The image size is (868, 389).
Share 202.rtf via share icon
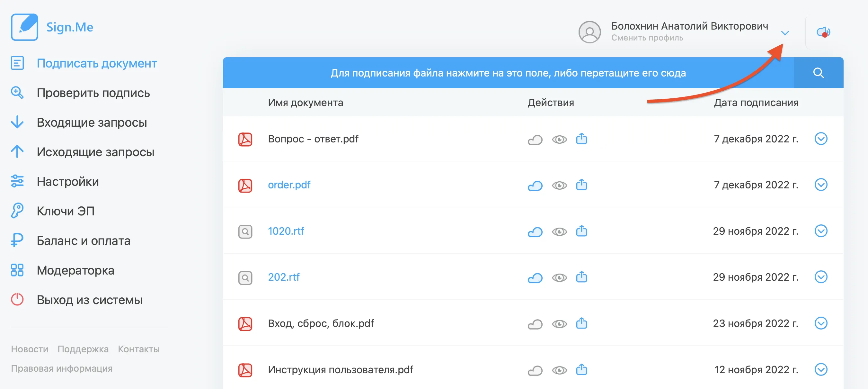coord(581,277)
